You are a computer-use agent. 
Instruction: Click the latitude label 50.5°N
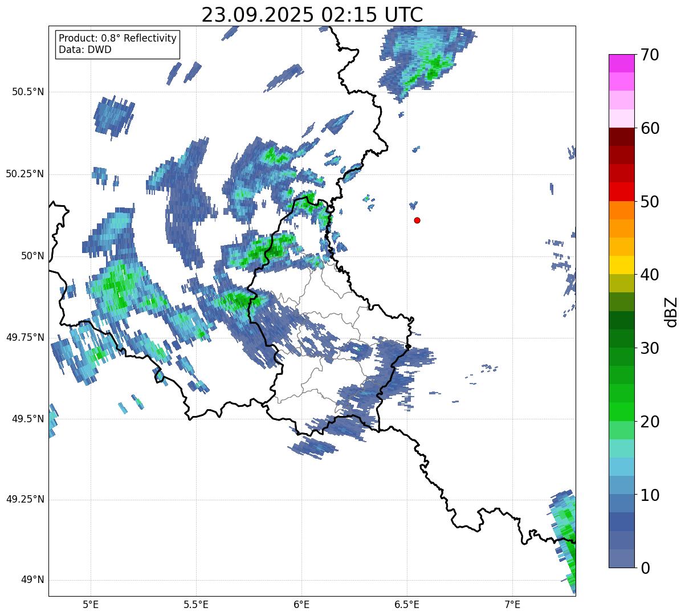(x=28, y=92)
